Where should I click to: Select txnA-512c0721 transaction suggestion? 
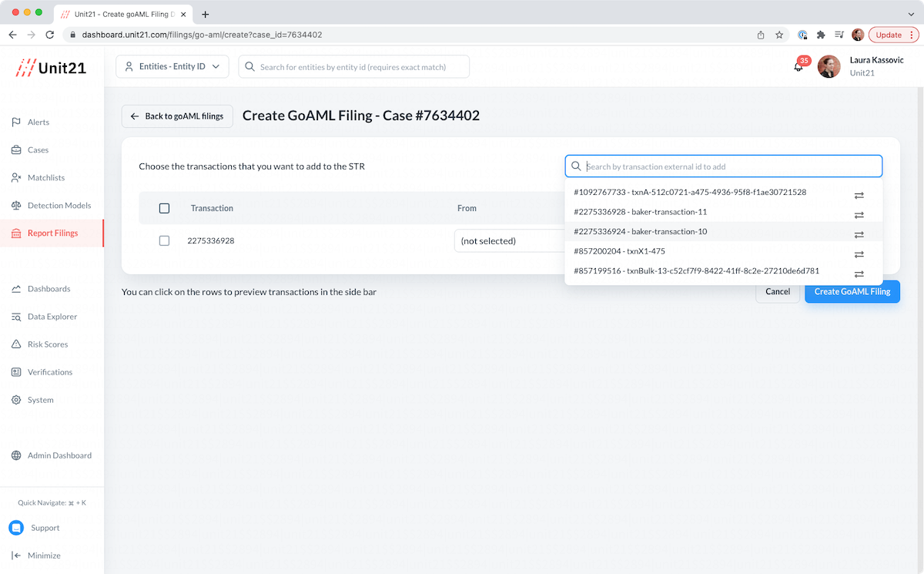pos(724,193)
